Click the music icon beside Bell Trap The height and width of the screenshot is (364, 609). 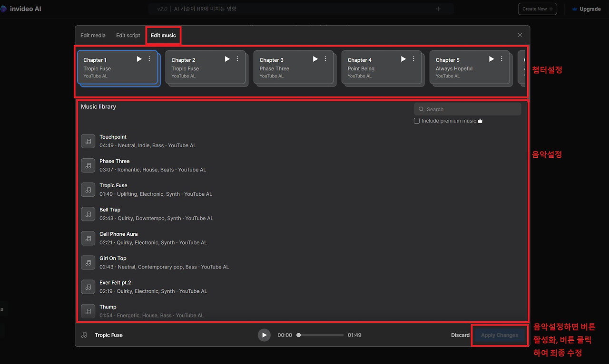[x=88, y=214]
